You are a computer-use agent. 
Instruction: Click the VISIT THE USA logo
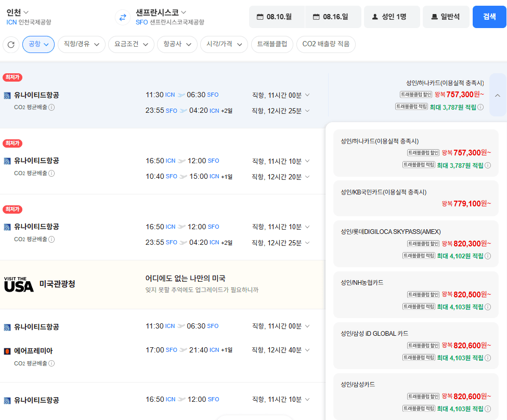[x=19, y=284]
